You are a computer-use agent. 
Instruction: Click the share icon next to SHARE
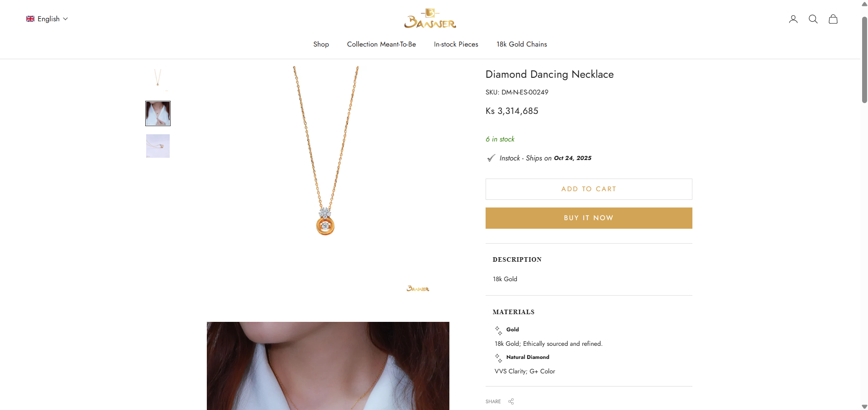pyautogui.click(x=511, y=401)
